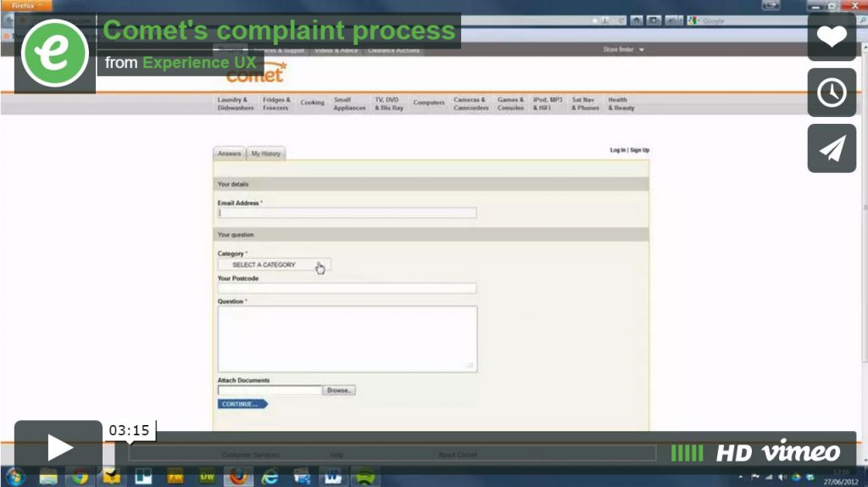
Task: Open TV, DVD & Blu Ray category
Action: pos(389,104)
